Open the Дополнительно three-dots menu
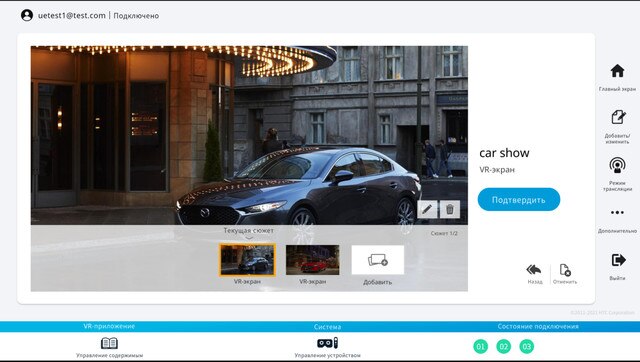 tap(617, 212)
